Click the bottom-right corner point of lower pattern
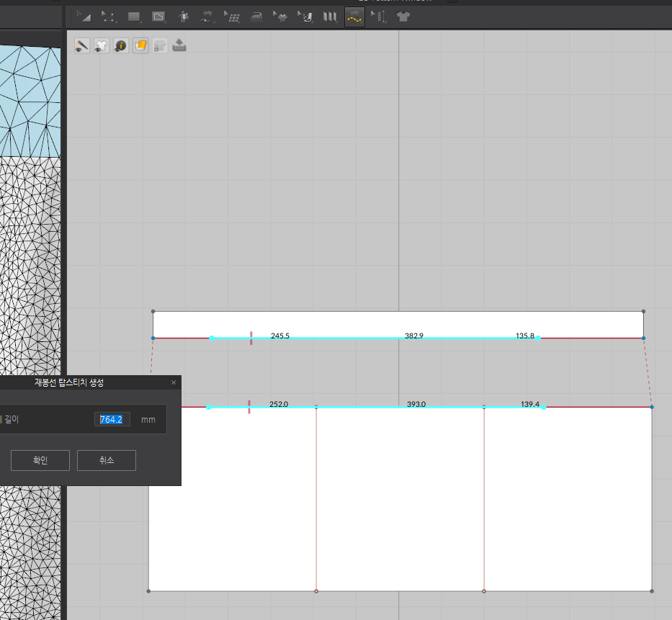Viewport: 672px width, 620px height. (652, 591)
